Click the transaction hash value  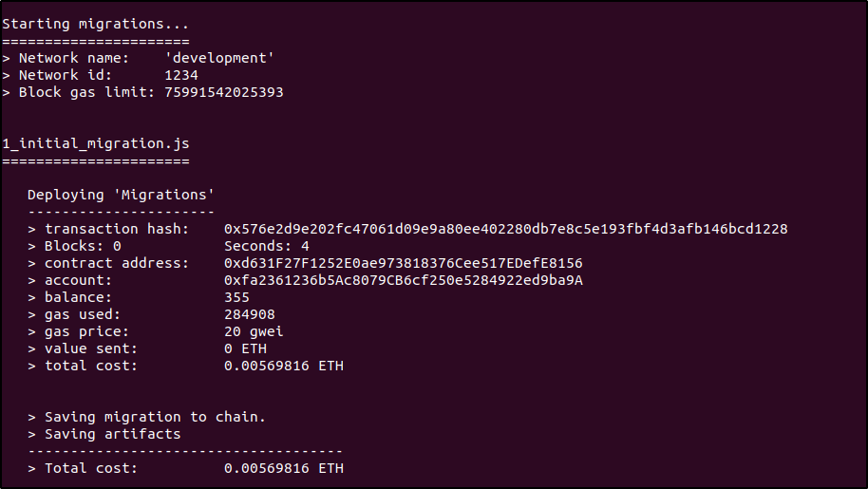tap(505, 229)
